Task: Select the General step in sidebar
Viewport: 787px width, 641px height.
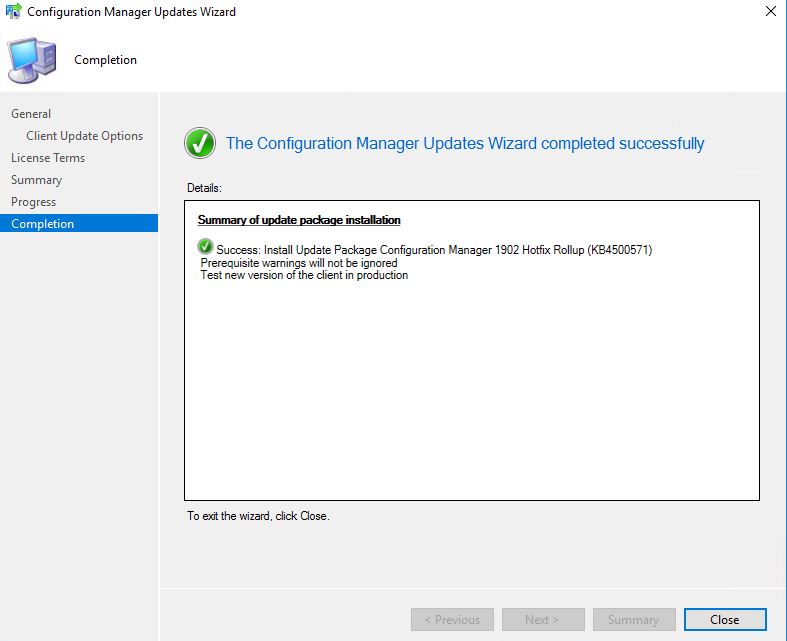Action: [x=31, y=114]
